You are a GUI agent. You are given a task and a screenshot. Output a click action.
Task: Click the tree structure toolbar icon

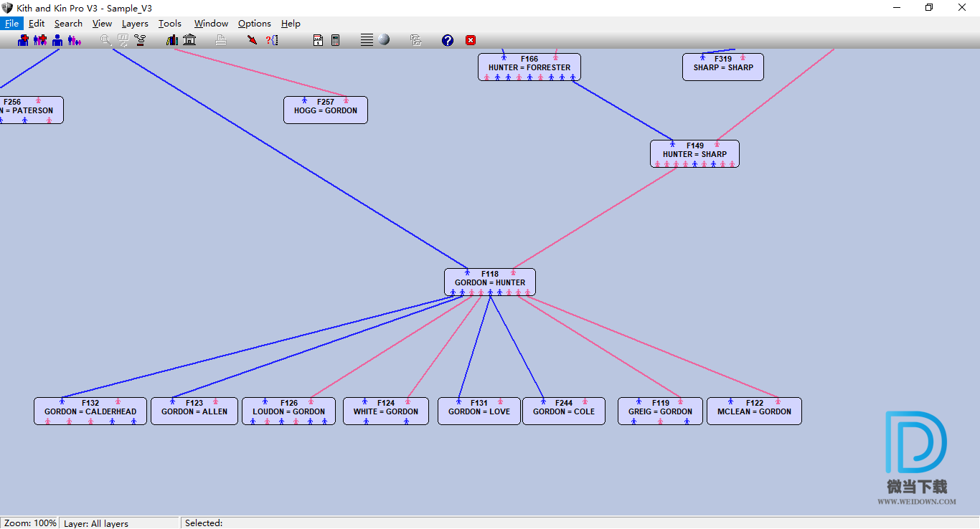140,40
